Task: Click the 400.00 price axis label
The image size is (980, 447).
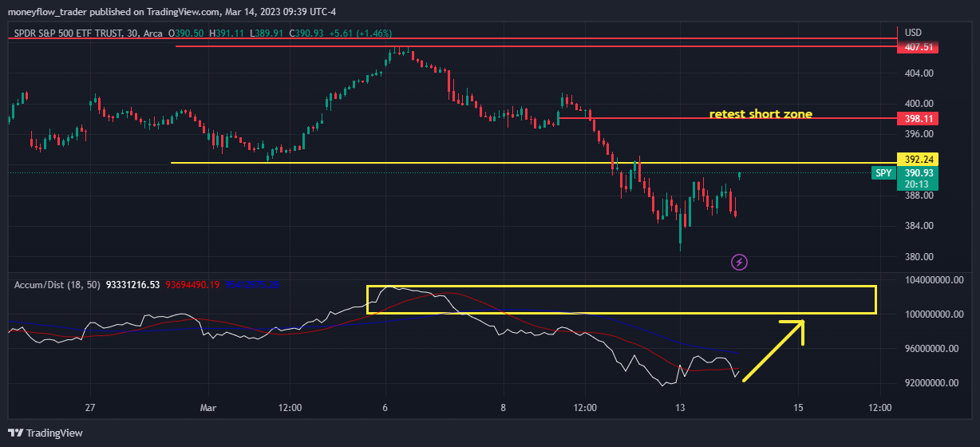Action: coord(919,104)
